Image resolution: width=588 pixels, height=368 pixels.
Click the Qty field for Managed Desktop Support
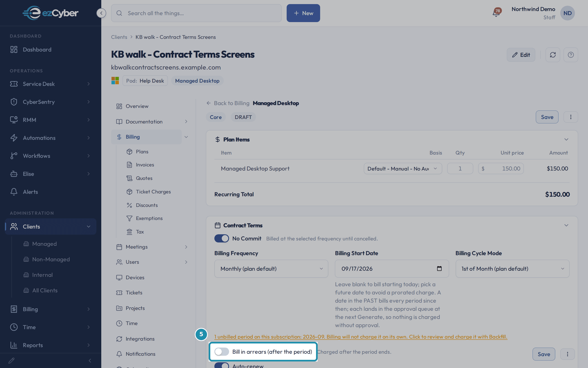(460, 168)
